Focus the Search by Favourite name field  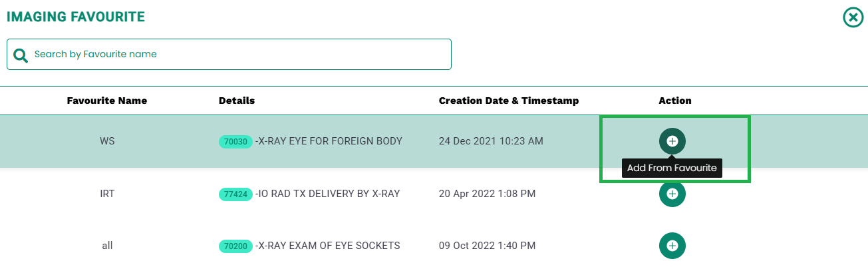pos(229,54)
